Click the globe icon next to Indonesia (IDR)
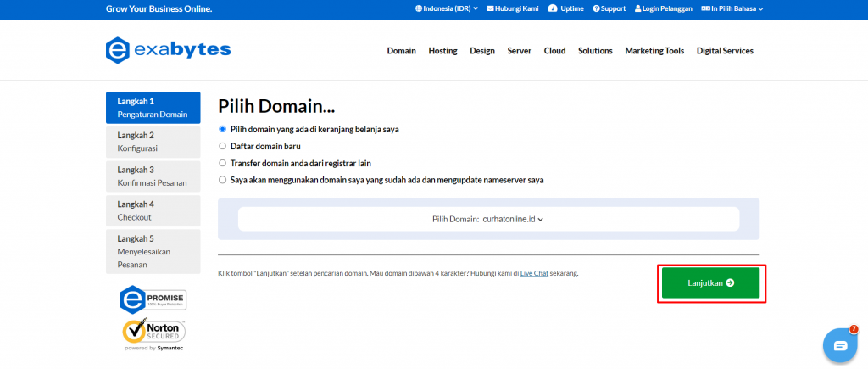Screen dimensions: 868x369 click(419, 8)
